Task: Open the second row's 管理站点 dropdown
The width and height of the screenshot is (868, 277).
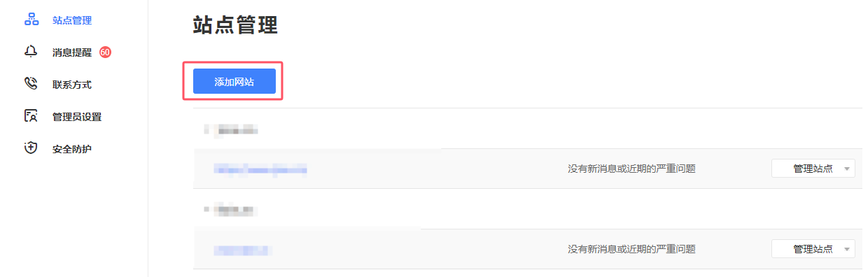Action: pyautogui.click(x=813, y=249)
